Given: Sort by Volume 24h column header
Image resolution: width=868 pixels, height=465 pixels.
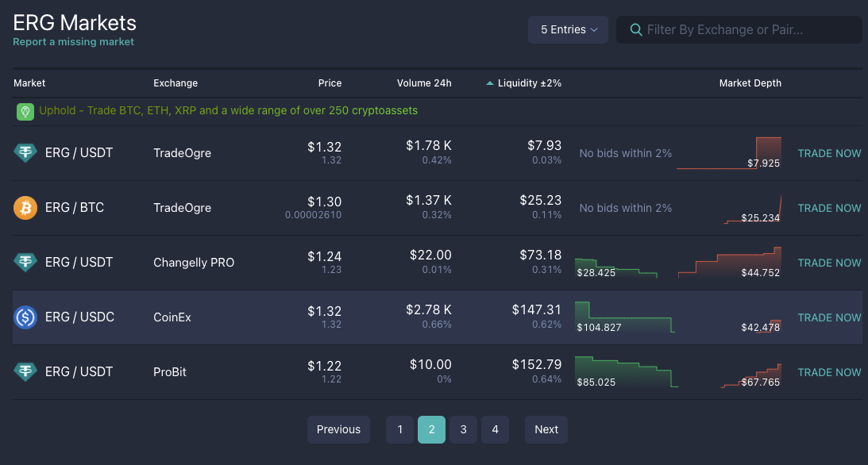Looking at the screenshot, I should (x=424, y=83).
